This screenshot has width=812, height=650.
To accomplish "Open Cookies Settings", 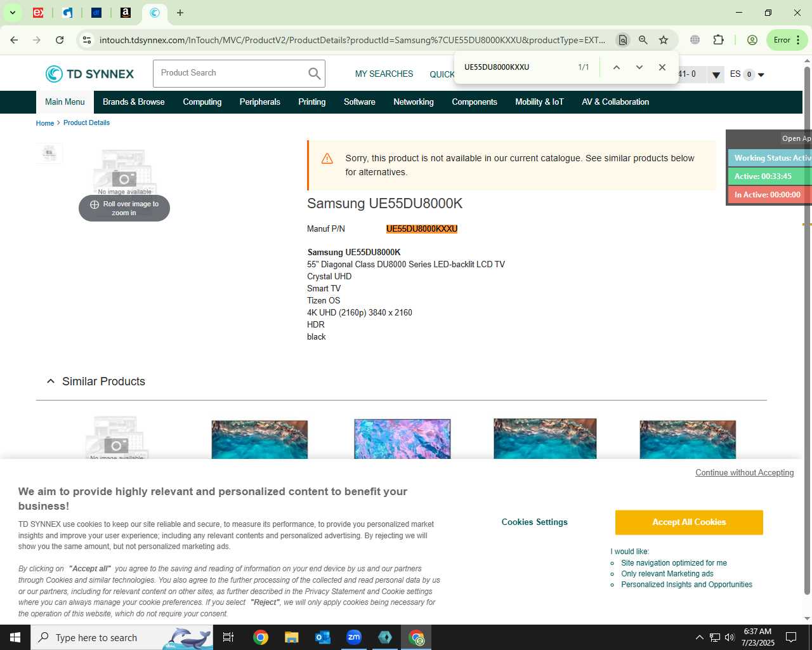I will point(535,522).
